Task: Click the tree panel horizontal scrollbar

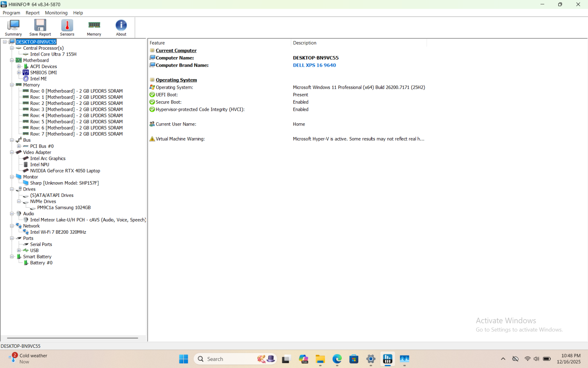Action: tap(72, 338)
